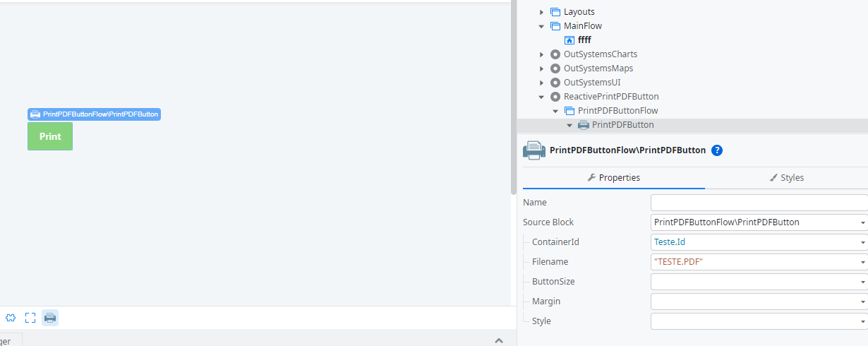Open the Margin dropdown arrow
868x346 pixels.
coord(864,302)
